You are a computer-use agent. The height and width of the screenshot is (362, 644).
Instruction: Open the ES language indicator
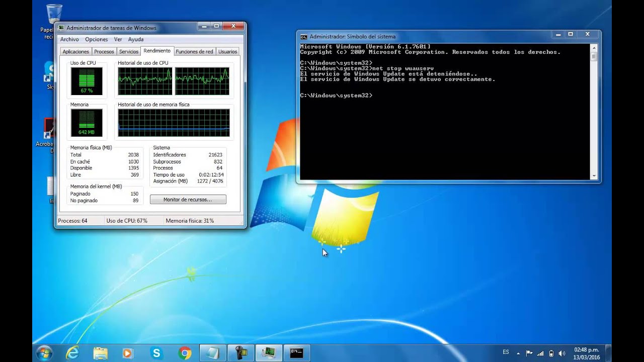506,352
